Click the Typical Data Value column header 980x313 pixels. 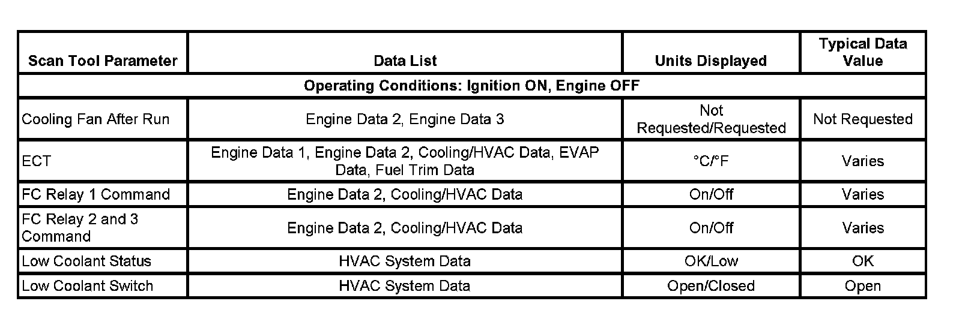click(862, 52)
